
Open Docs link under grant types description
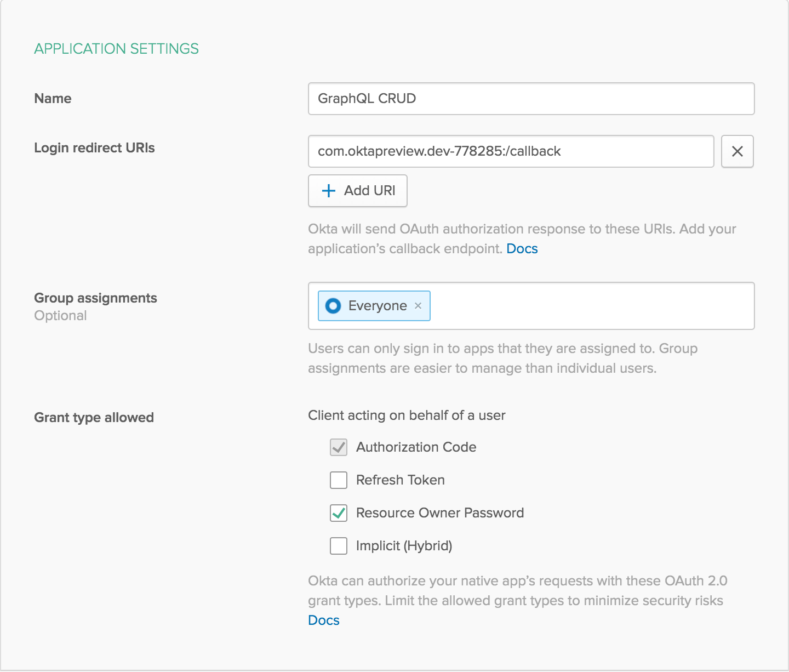click(x=324, y=620)
